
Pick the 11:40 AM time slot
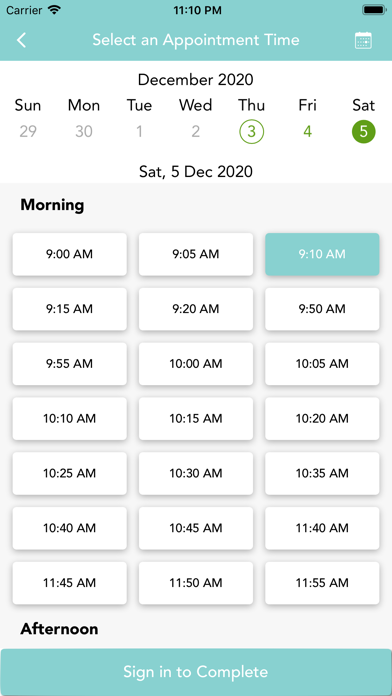(322, 528)
